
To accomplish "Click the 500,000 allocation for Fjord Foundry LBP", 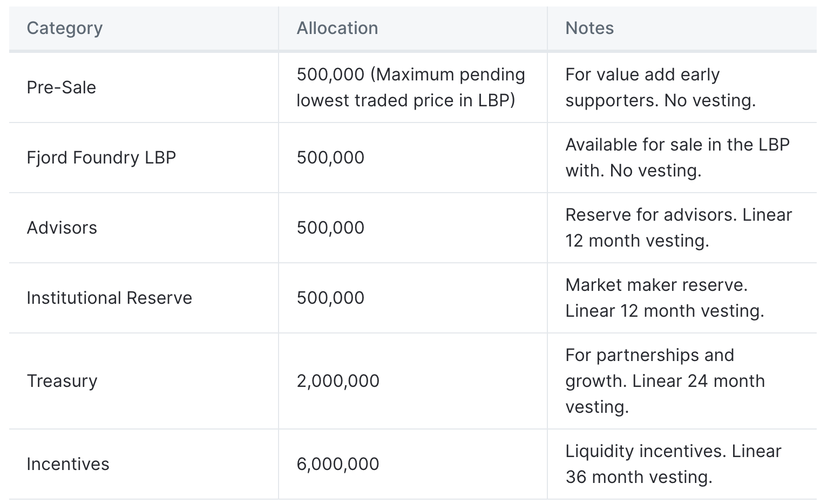I will point(330,158).
